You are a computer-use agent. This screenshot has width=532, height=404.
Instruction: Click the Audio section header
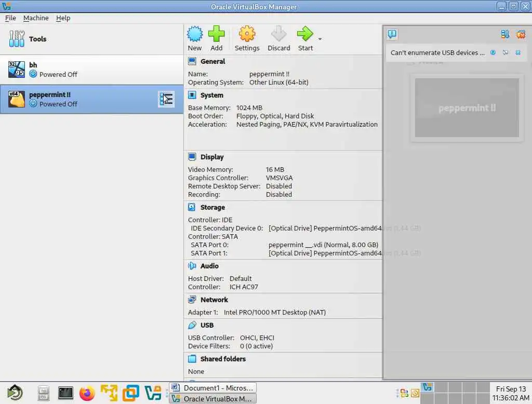tap(209, 266)
